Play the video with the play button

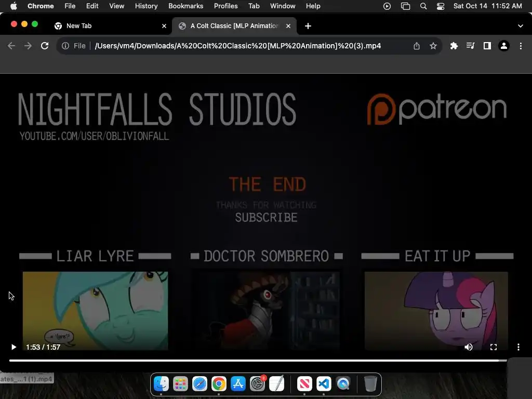coord(14,347)
